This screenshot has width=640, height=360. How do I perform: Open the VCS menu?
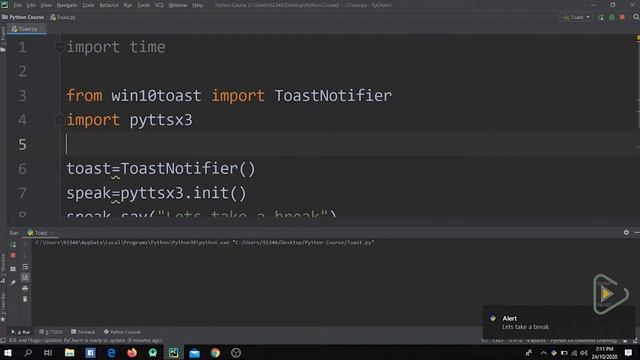(x=159, y=5)
